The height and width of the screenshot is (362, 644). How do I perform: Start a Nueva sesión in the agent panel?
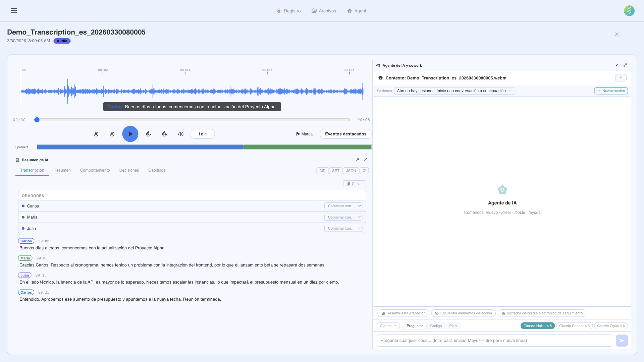611,91
